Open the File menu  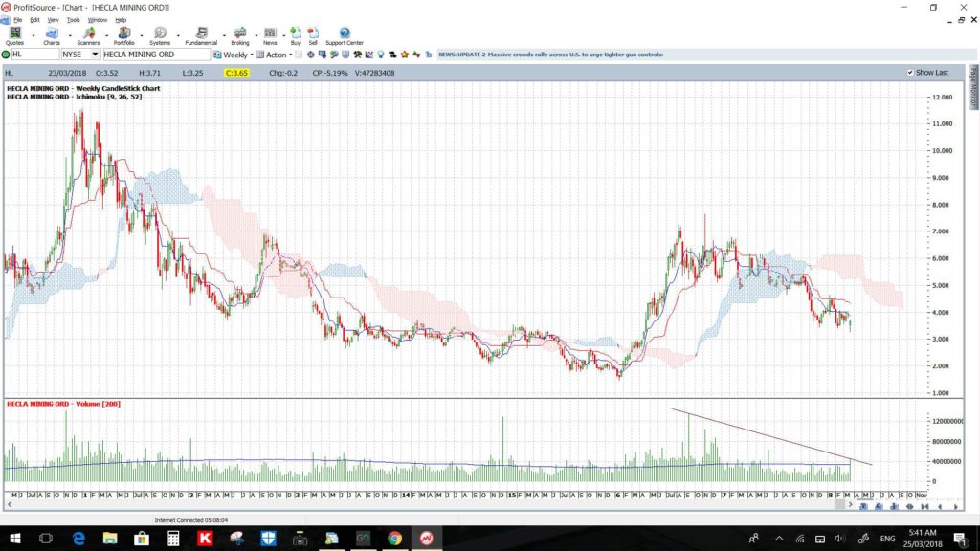[x=17, y=20]
